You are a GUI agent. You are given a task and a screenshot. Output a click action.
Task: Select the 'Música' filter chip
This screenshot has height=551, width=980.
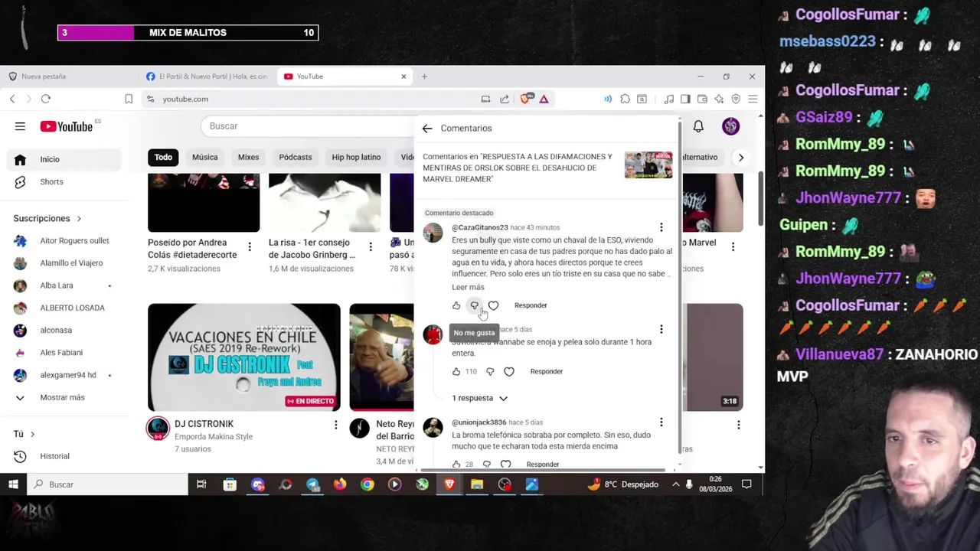204,158
